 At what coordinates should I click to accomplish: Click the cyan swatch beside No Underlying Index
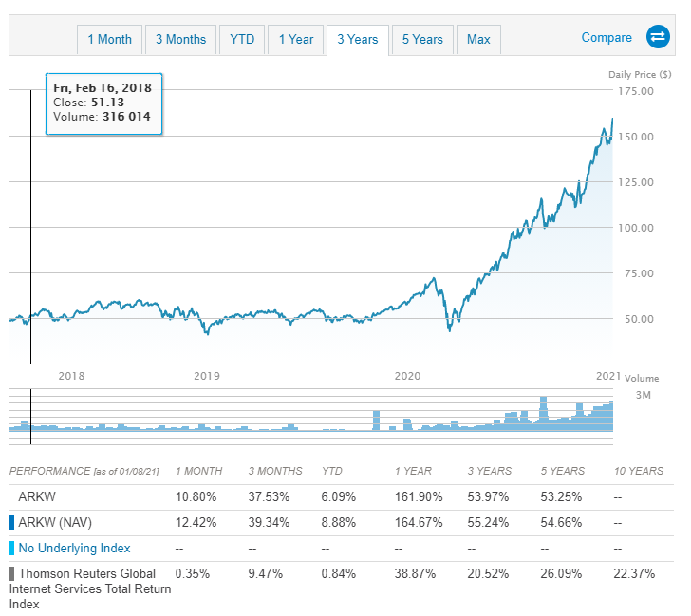click(x=12, y=549)
